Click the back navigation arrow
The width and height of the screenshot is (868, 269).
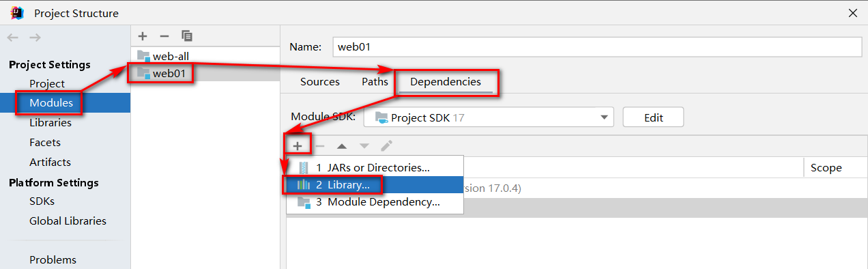tap(14, 37)
